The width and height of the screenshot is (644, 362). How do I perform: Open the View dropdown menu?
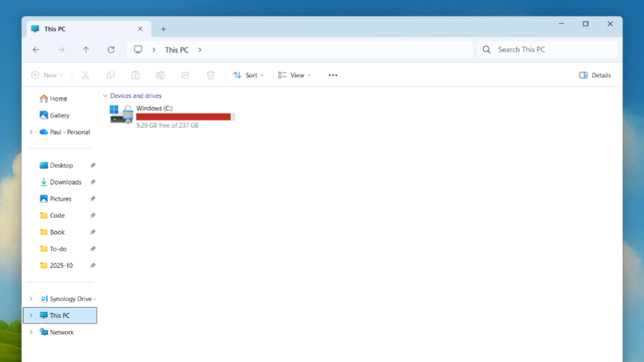[294, 75]
